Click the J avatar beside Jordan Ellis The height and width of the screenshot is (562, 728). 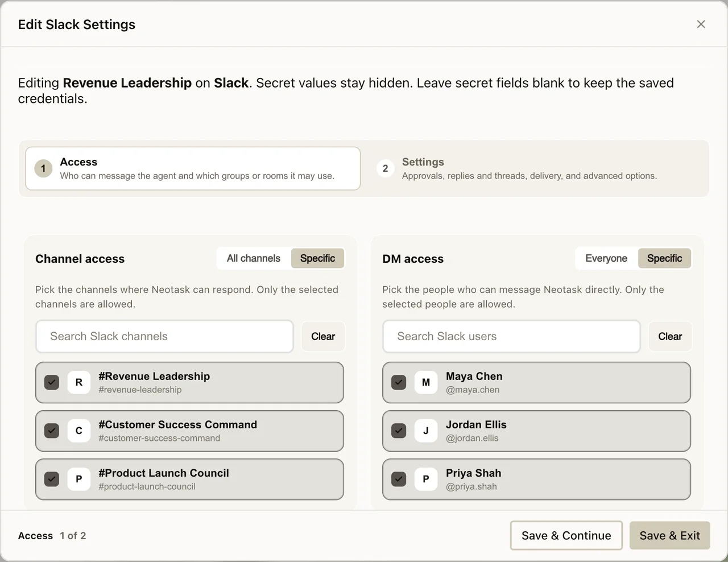pos(426,431)
